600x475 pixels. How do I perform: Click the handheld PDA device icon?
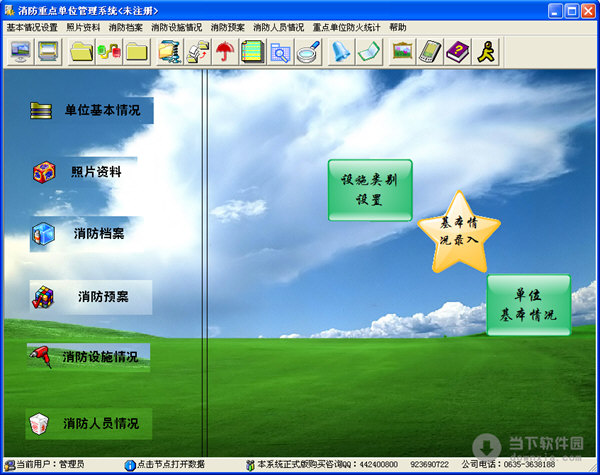coord(430,51)
